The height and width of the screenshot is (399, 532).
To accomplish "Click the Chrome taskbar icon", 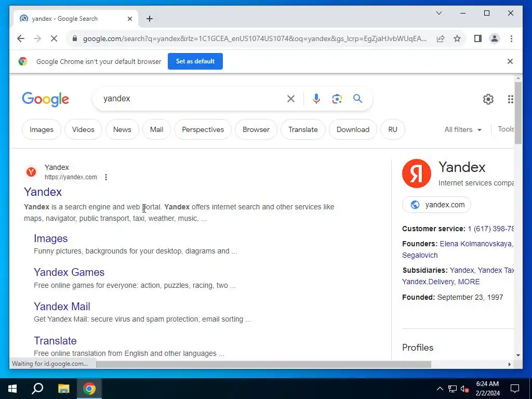I will coord(89,389).
